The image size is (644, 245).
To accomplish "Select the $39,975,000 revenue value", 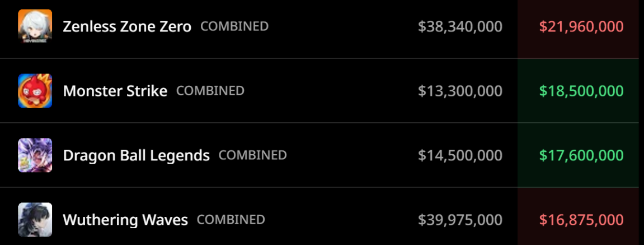I will (x=460, y=220).
